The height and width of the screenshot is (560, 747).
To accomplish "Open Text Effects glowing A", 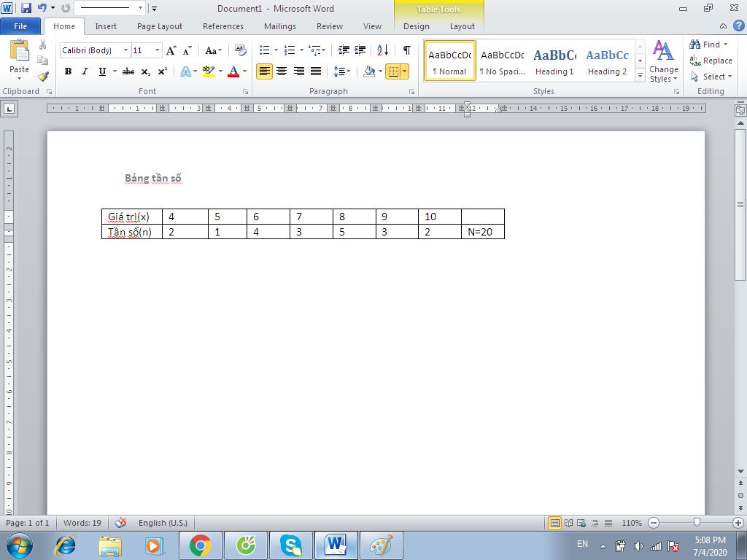I will tap(186, 71).
